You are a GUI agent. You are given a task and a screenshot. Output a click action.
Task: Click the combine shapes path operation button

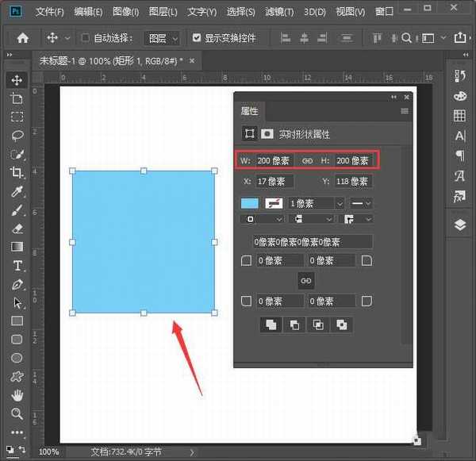coord(271,325)
